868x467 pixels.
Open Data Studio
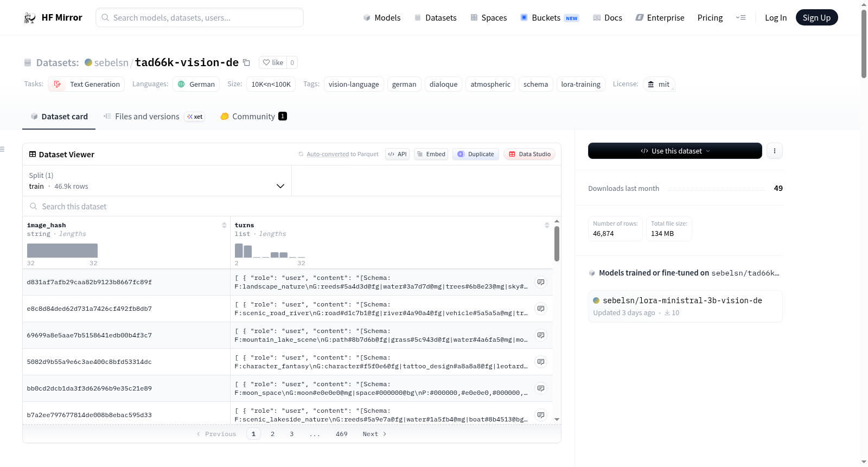click(x=529, y=154)
